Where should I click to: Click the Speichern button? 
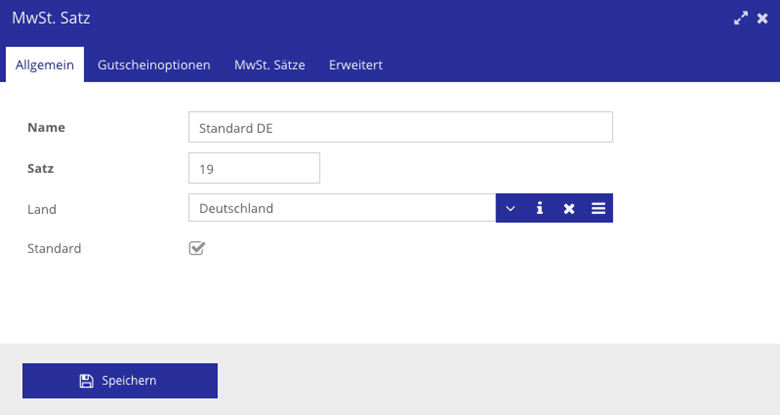point(120,381)
